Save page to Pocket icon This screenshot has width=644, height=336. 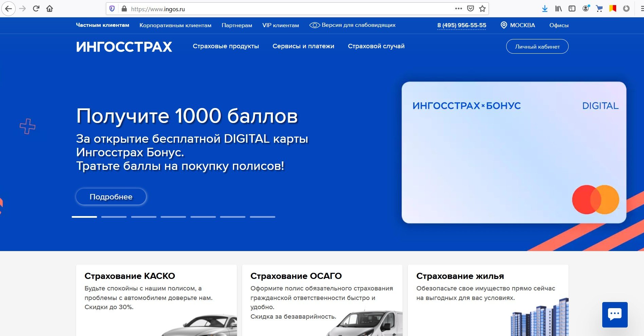click(x=471, y=9)
